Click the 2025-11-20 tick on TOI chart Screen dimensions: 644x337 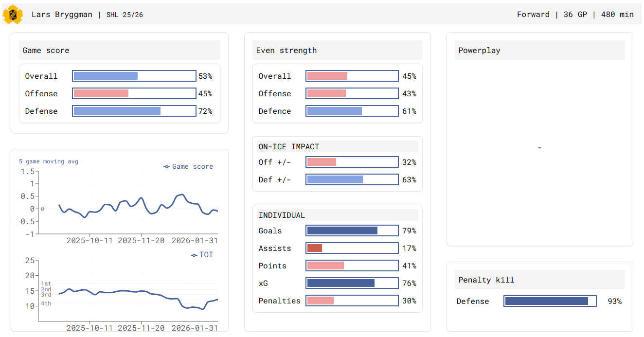pos(141,328)
